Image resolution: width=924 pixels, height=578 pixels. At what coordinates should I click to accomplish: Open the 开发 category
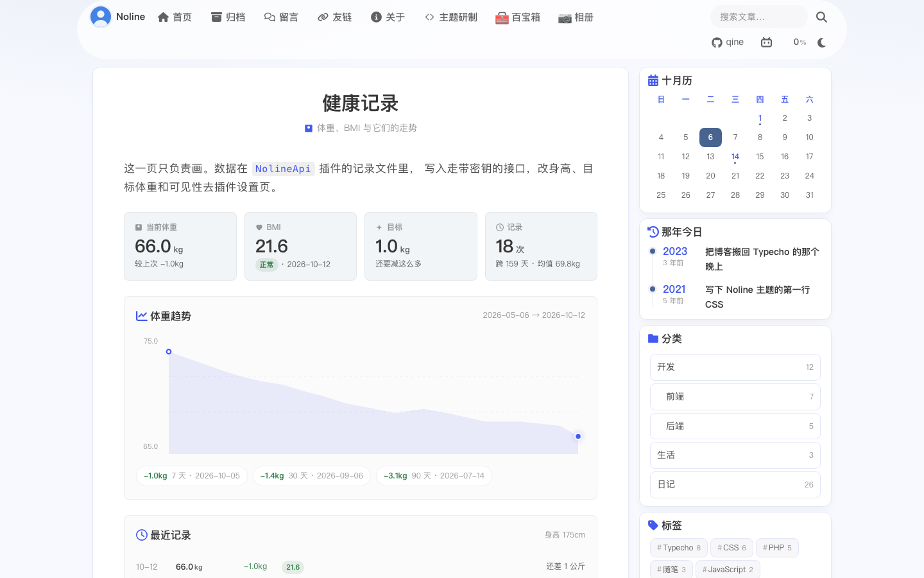[735, 367]
